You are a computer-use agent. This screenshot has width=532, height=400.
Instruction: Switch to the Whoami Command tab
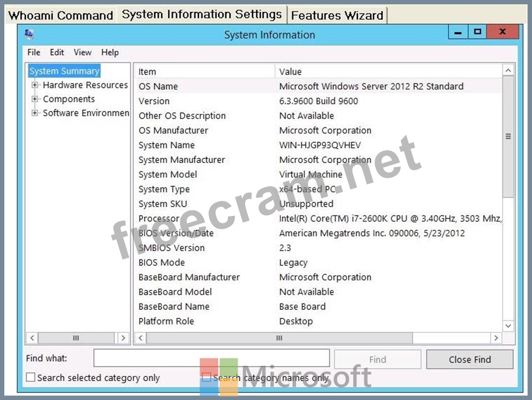tap(61, 15)
